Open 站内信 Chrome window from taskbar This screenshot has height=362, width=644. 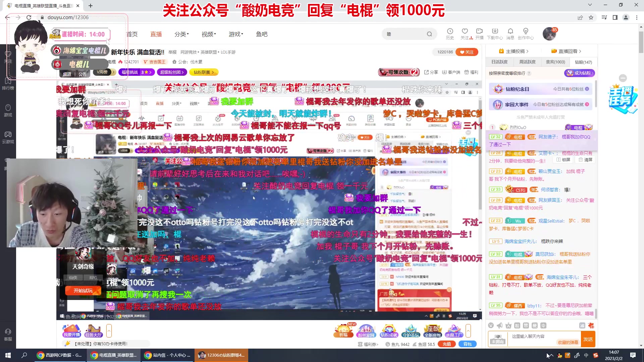click(167, 355)
